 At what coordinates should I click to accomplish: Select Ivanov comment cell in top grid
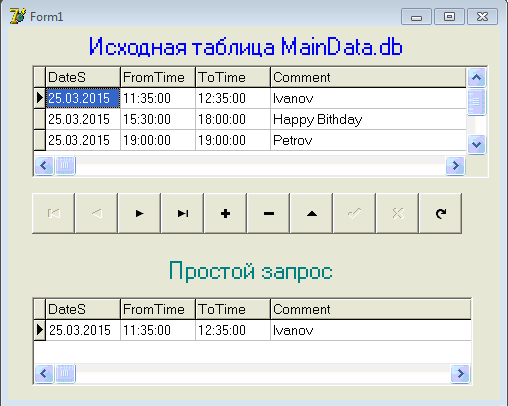point(368,98)
